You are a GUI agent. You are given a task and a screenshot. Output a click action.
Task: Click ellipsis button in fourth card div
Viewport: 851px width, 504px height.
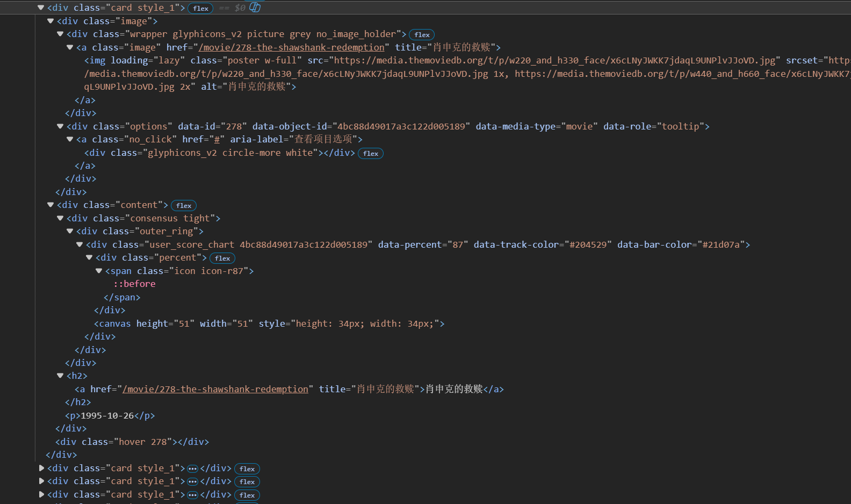point(193,495)
